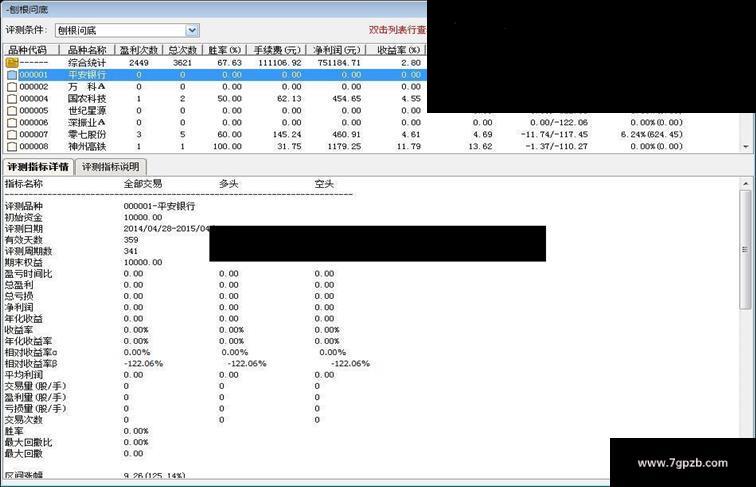Select the 世纪星源 row name
The width and height of the screenshot is (756, 487).
87,110
